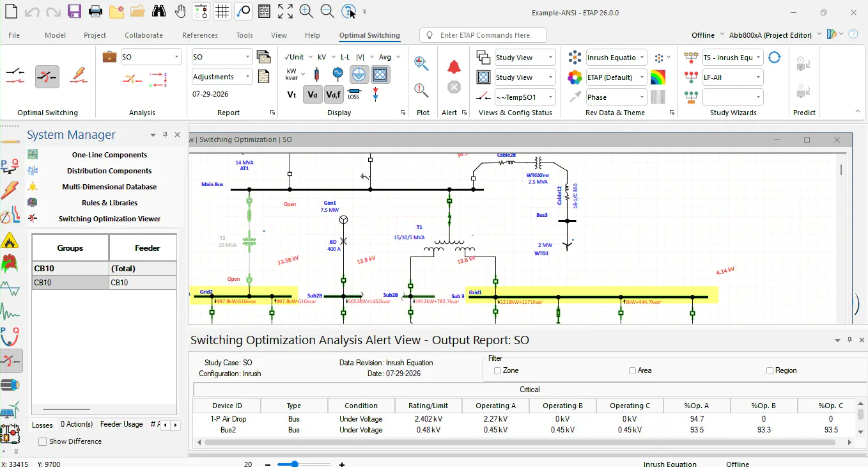Image resolution: width=868 pixels, height=467 pixels.
Task: Open the File menu
Action: [x=14, y=35]
